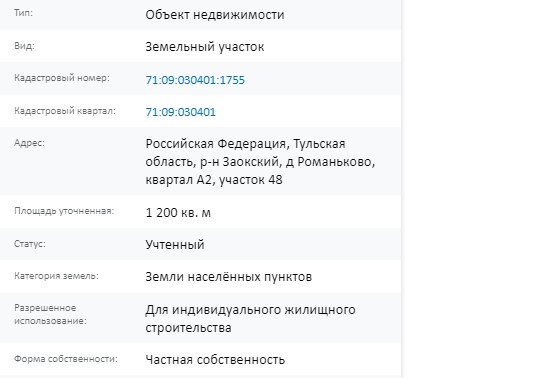The height and width of the screenshot is (378, 552).
Task: Click the 'Кадастровый квартал:' label
Action: pos(65,111)
